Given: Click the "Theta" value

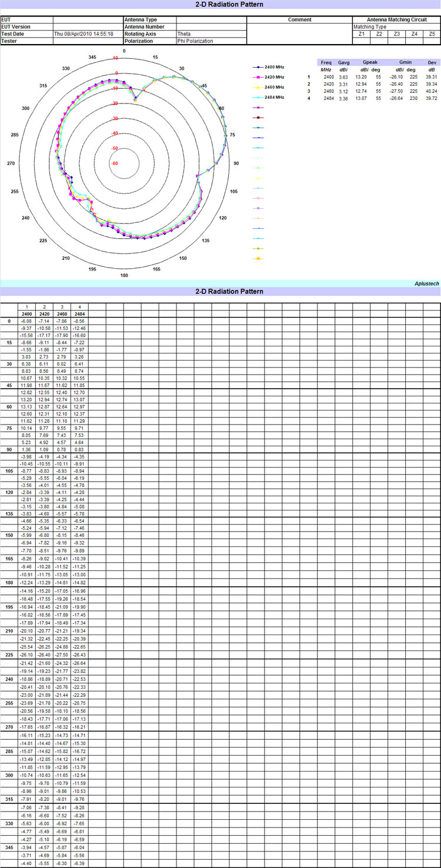Looking at the screenshot, I should 184,34.
